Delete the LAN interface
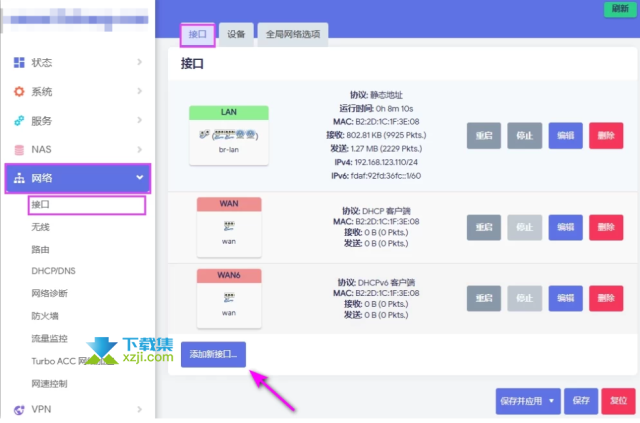Image resolution: width=640 pixels, height=423 pixels. point(606,136)
